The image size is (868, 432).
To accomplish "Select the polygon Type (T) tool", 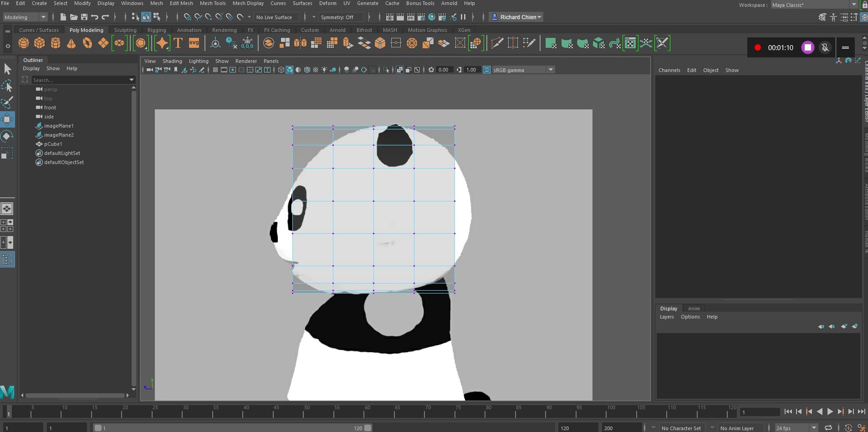I will coord(178,43).
